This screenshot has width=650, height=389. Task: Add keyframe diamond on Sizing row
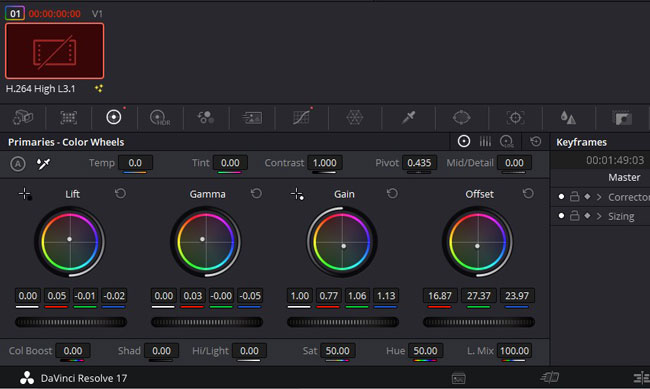pyautogui.click(x=587, y=216)
